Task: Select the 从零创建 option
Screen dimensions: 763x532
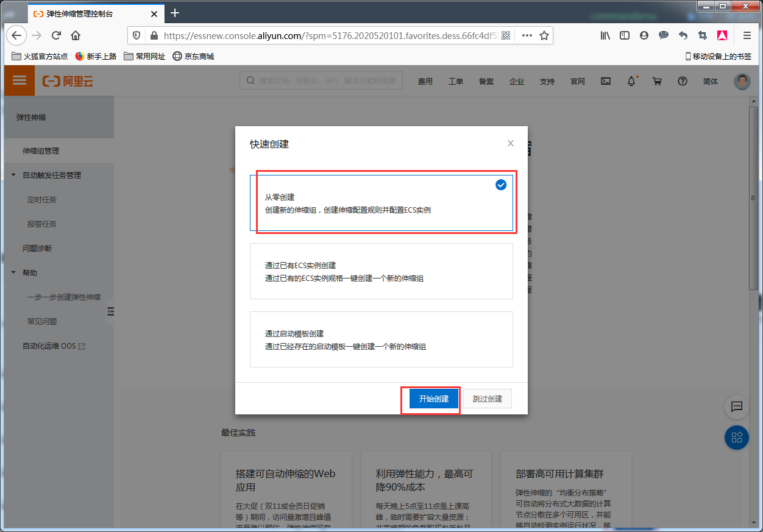Action: point(381,204)
